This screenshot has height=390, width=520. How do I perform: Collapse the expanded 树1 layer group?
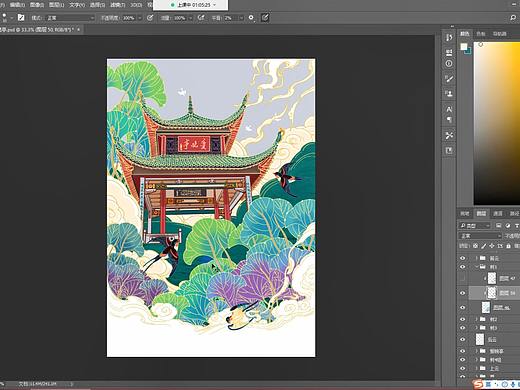click(477, 267)
